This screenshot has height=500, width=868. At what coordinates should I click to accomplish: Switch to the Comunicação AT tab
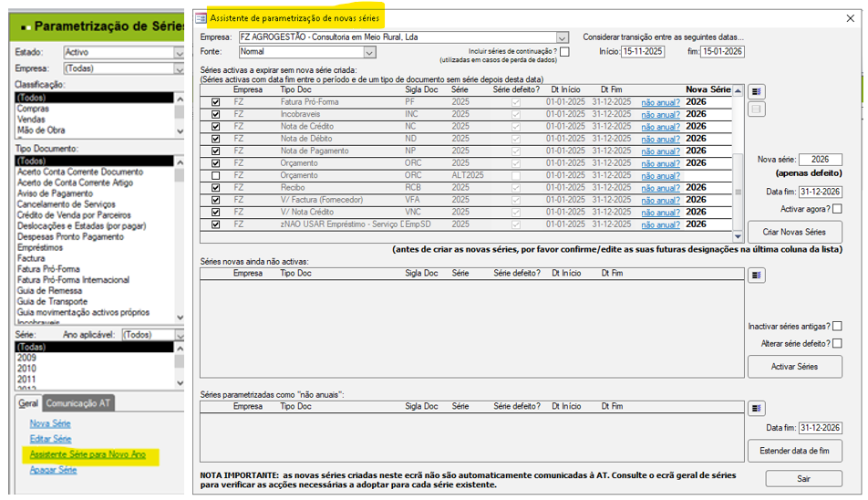point(79,403)
